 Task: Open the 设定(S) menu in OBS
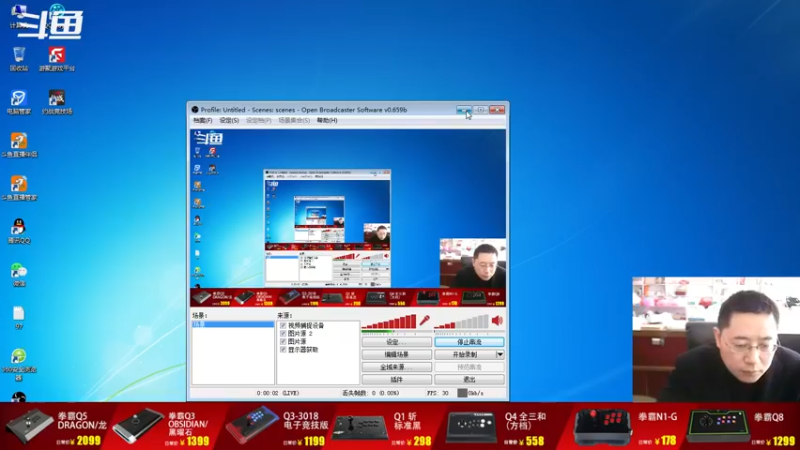[x=229, y=120]
